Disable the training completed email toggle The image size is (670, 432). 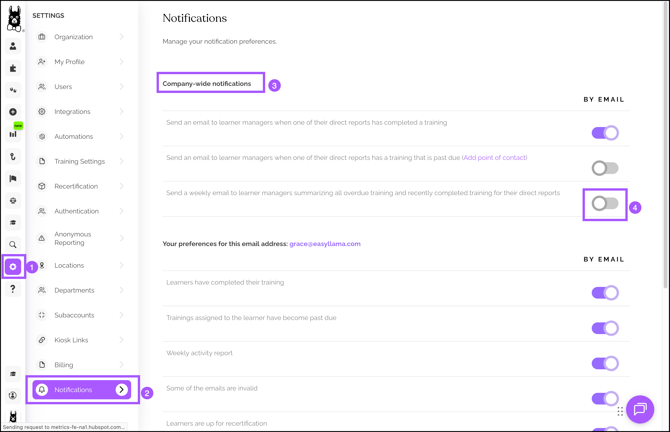[x=605, y=133]
